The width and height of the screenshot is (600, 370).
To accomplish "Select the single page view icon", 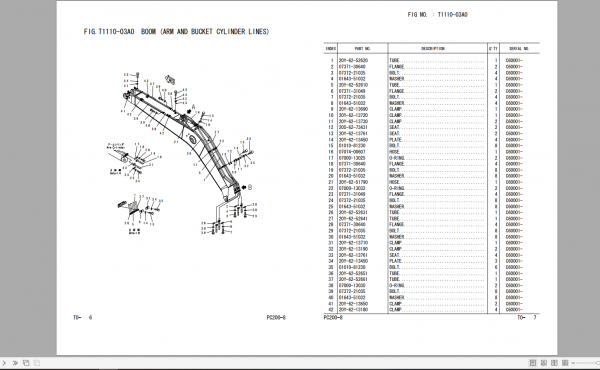I will click(x=533, y=363).
